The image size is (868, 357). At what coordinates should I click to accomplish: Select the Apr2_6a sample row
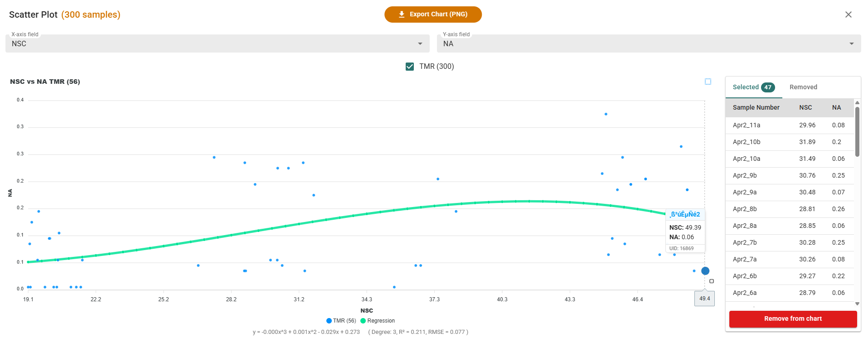790,293
